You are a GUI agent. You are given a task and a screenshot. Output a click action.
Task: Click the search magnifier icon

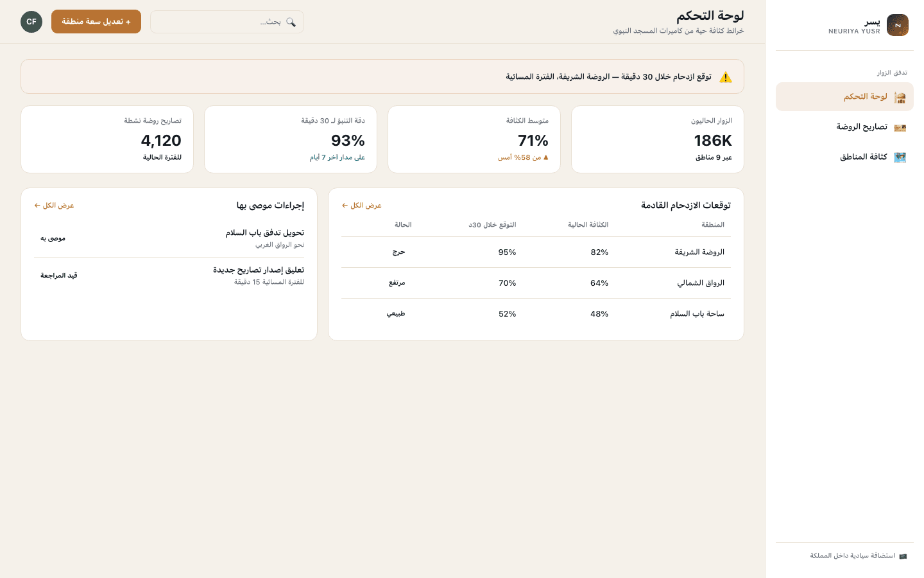click(291, 22)
